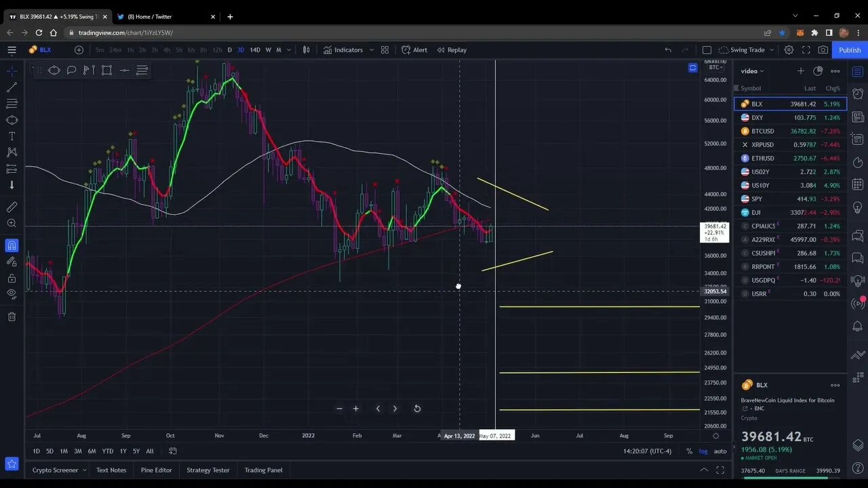Select the ellipse favorite drawing tool

click(x=54, y=70)
